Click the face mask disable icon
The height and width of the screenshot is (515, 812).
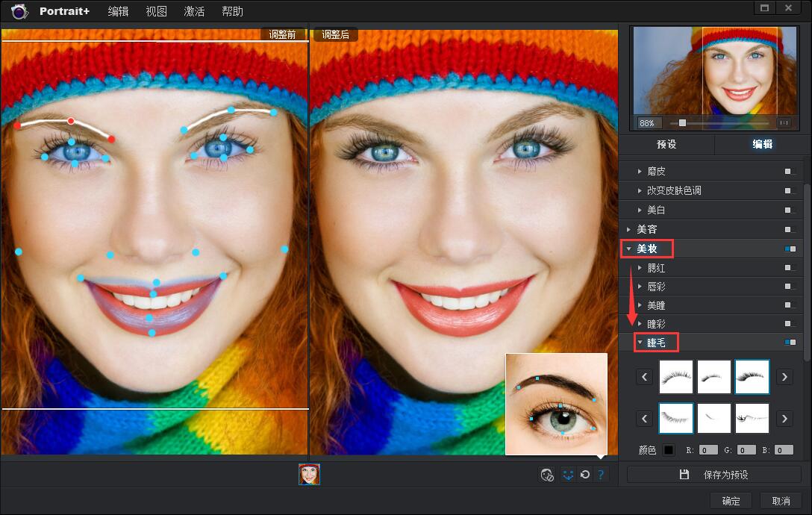547,475
